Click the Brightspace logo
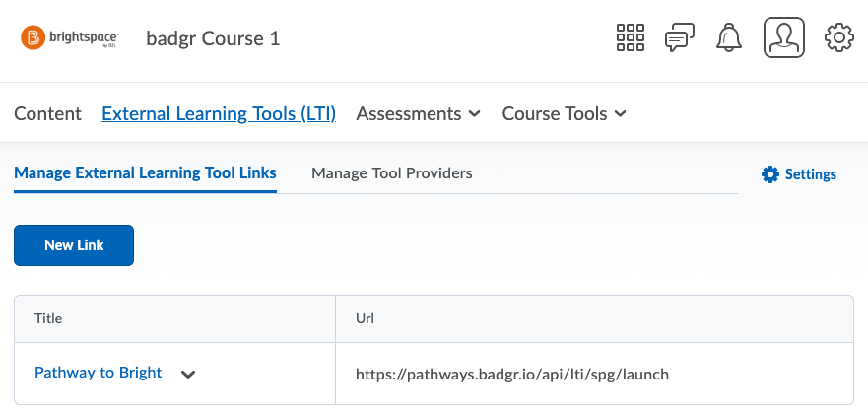Image resolution: width=868 pixels, height=413 pixels. coord(70,38)
